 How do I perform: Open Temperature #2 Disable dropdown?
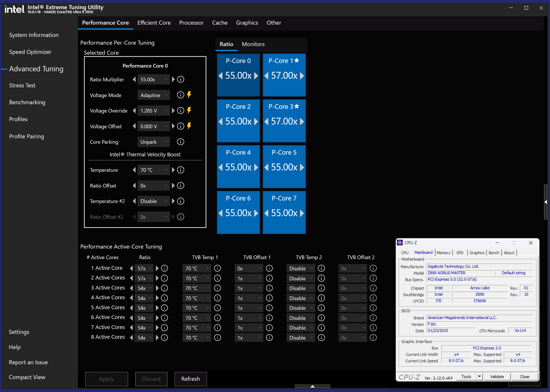click(x=154, y=201)
